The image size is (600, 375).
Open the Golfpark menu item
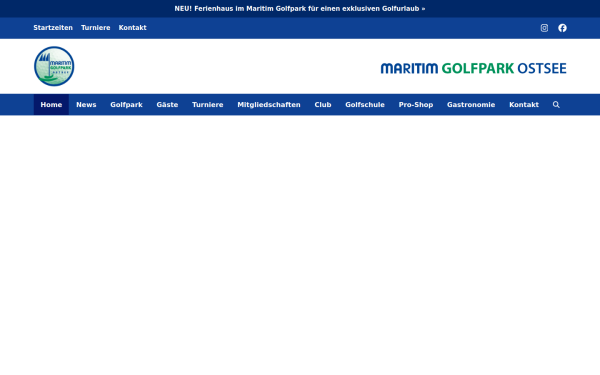pos(126,104)
